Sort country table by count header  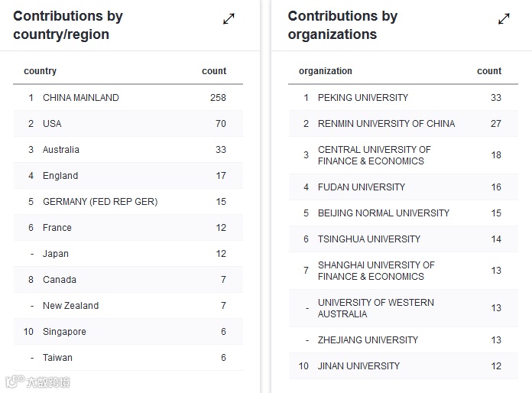point(214,71)
